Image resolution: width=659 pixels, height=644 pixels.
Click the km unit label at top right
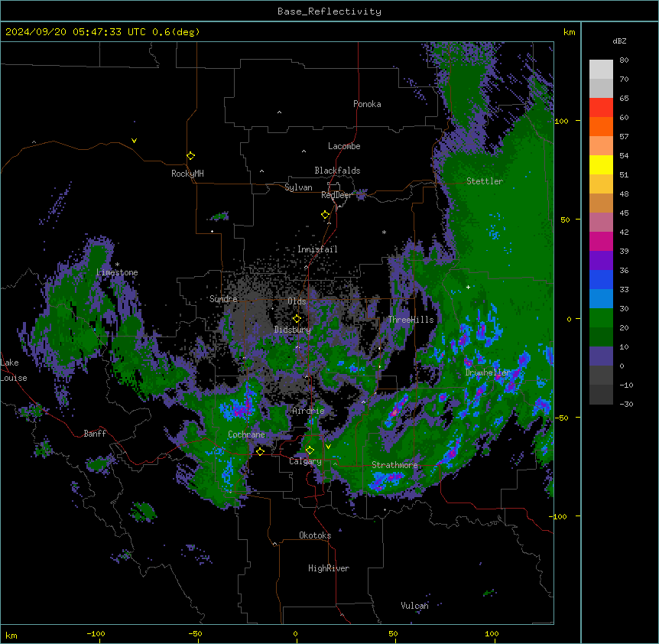click(570, 32)
